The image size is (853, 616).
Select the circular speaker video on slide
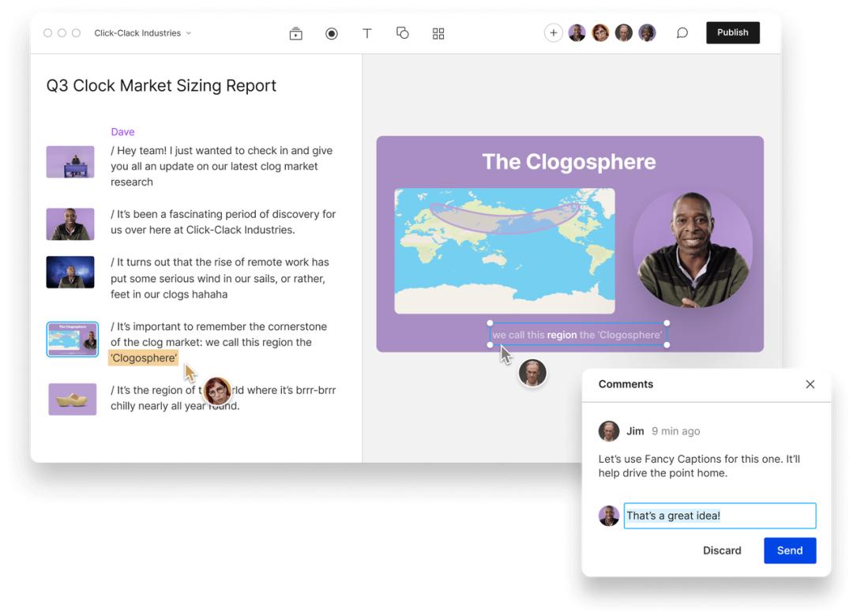(693, 250)
